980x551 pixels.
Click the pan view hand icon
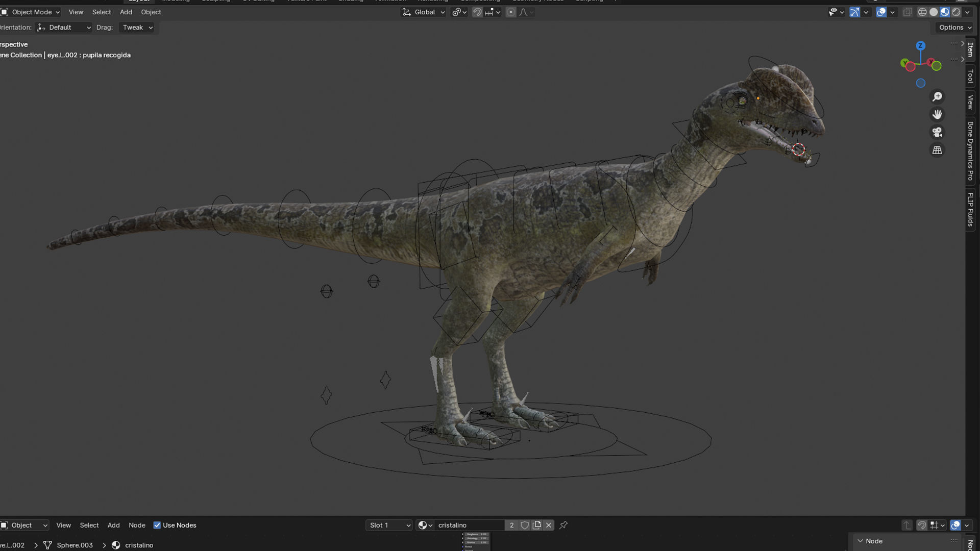937,114
